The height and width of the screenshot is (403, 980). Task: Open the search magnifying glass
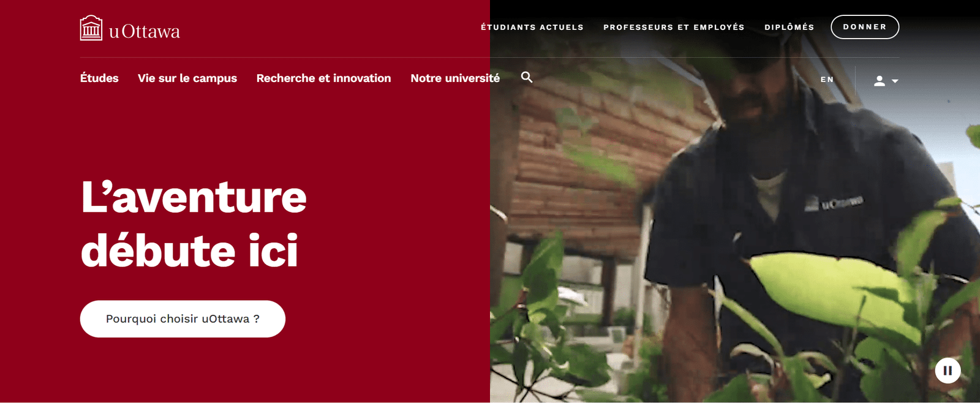click(x=527, y=77)
